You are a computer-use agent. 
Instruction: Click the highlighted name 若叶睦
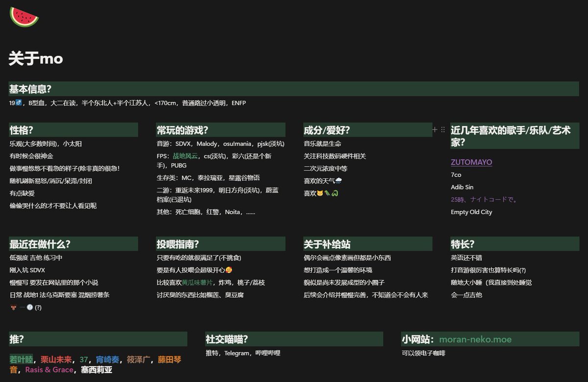[x=22, y=359]
